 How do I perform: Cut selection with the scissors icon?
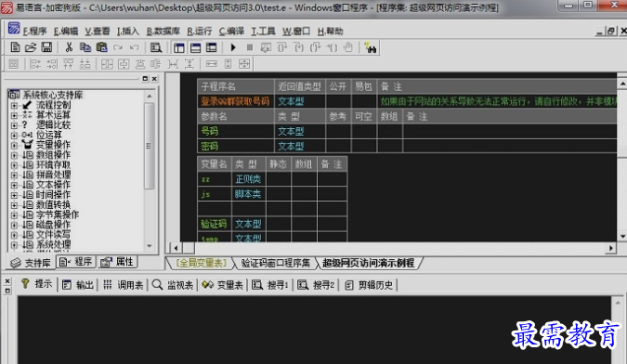69,47
